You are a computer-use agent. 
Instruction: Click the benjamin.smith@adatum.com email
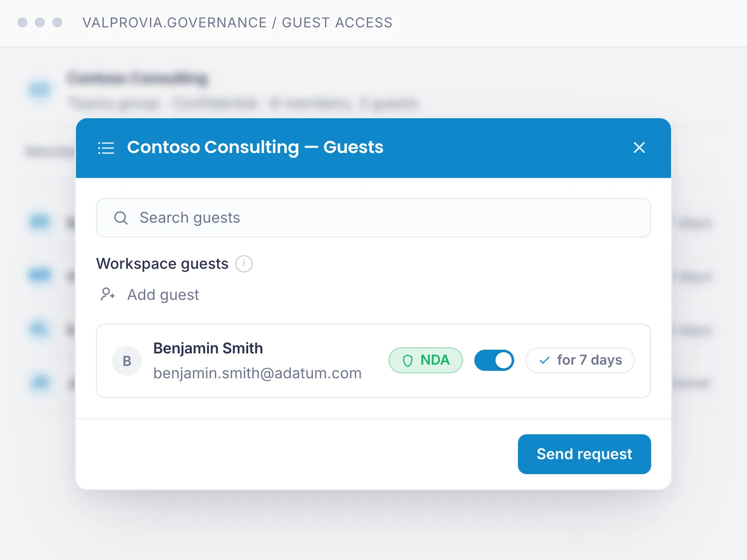coord(257,373)
